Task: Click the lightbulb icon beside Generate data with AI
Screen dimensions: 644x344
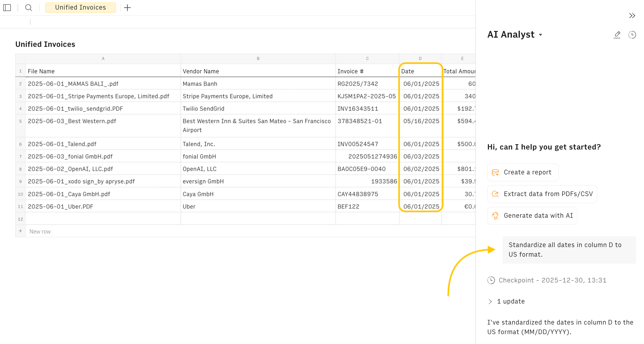Action: point(495,216)
